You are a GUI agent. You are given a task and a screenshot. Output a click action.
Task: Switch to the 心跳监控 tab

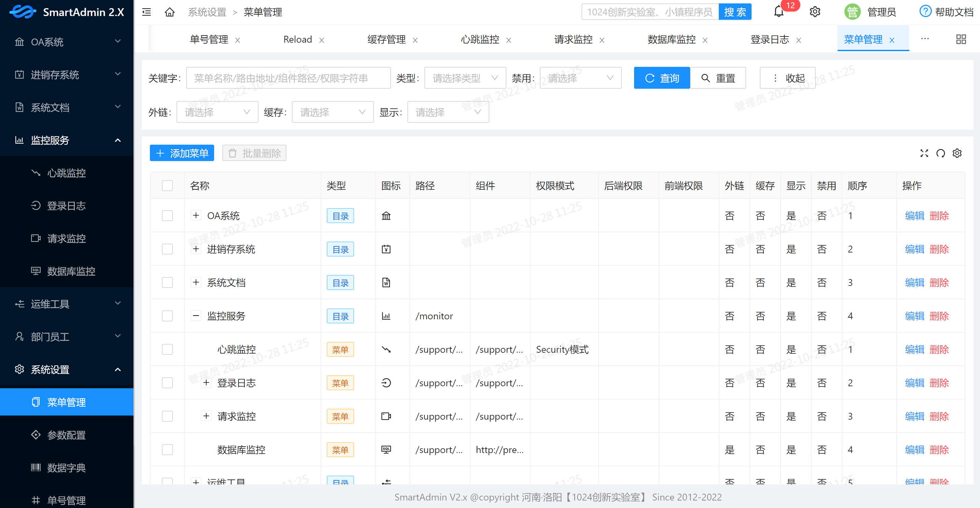[479, 40]
